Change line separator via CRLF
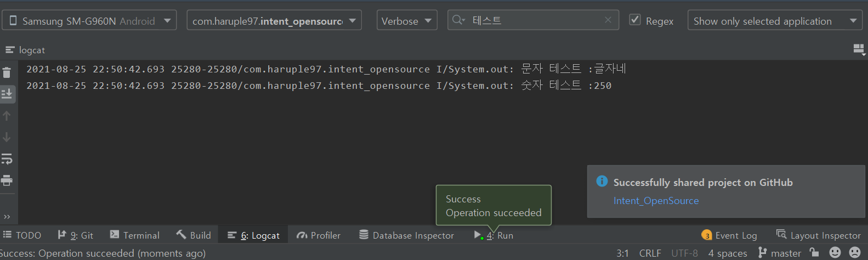The image size is (868, 260). pos(650,253)
